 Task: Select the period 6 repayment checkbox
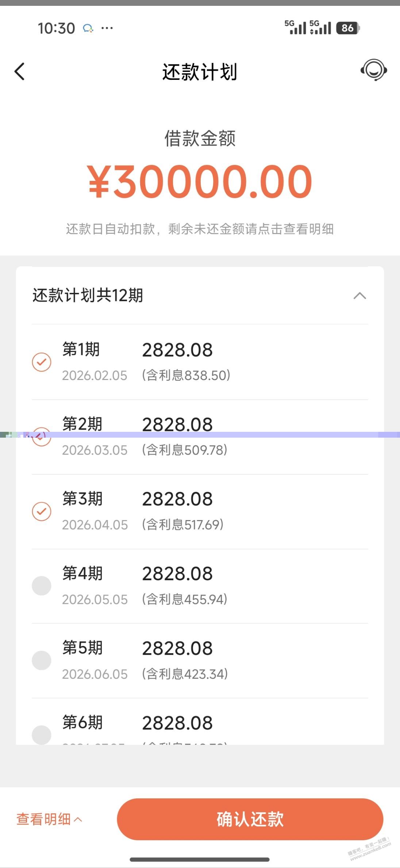[x=42, y=735]
